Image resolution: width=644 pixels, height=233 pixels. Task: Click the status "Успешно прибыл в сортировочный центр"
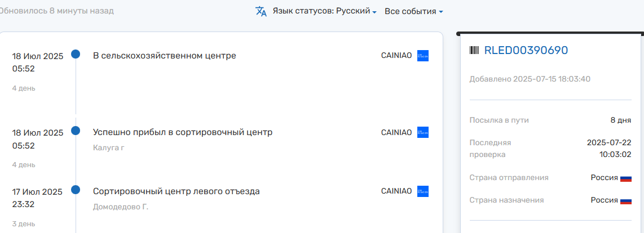coord(183,132)
